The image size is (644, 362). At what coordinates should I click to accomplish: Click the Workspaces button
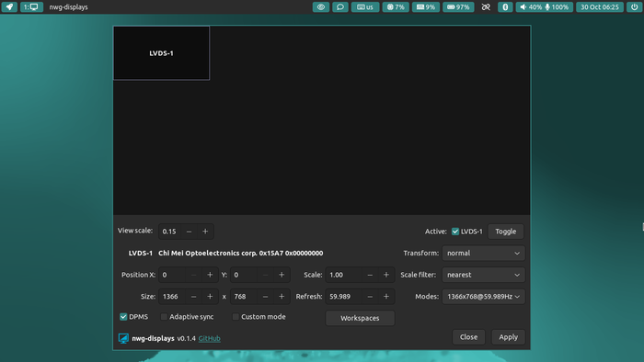(x=360, y=318)
